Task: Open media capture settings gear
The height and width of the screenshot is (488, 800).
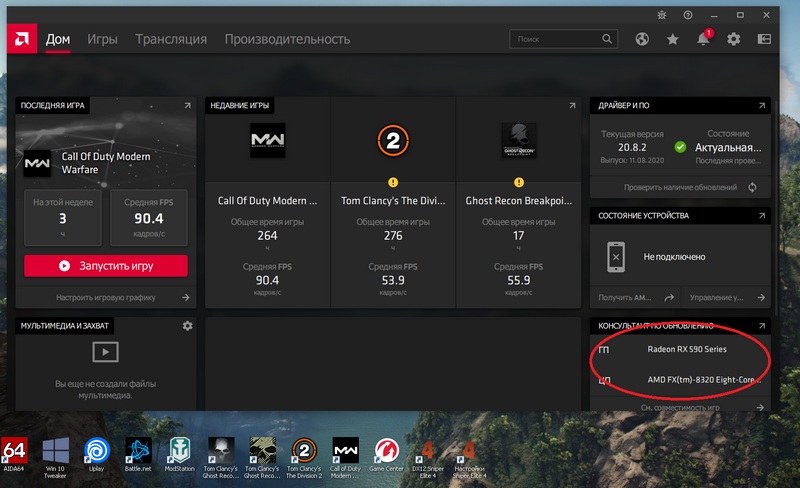Action: [187, 326]
